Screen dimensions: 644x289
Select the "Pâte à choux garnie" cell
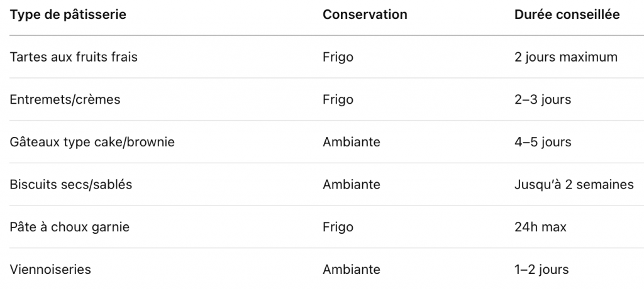pos(70,227)
